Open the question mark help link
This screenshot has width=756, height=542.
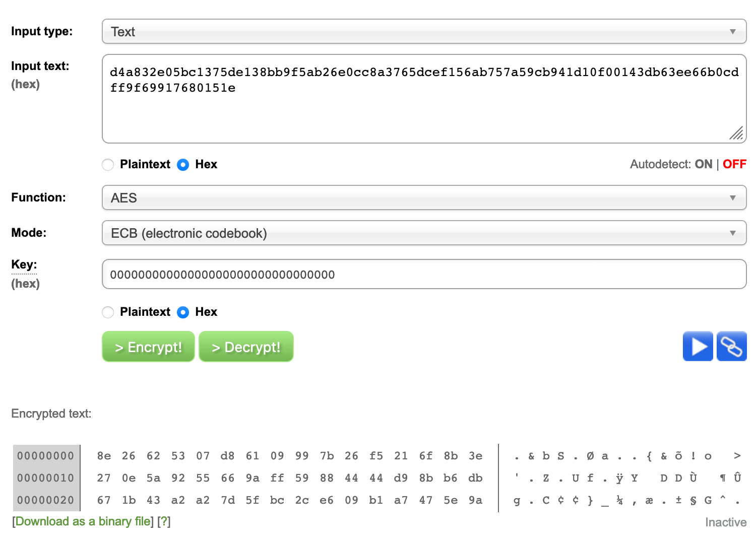coord(164,521)
